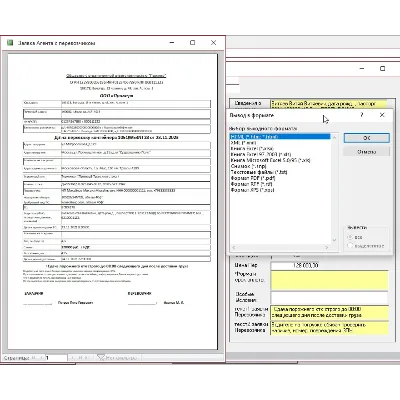Select Снимок (*.snp) format
The image size is (400, 400).
[x=248, y=166]
